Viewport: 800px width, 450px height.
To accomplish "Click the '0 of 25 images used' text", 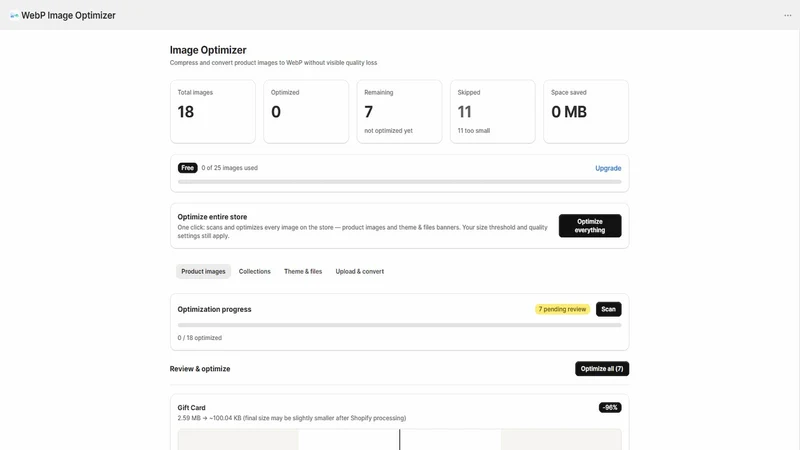I will click(x=230, y=168).
